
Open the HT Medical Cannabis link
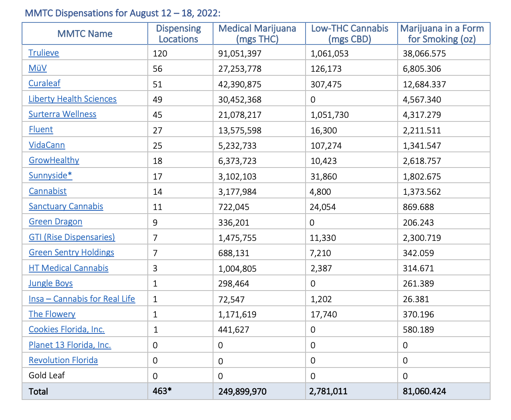tap(68, 268)
